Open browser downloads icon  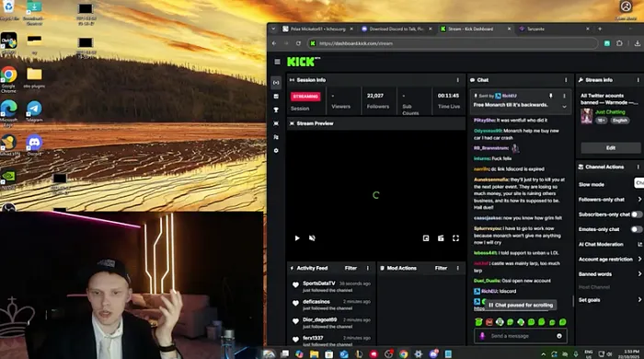[637, 43]
